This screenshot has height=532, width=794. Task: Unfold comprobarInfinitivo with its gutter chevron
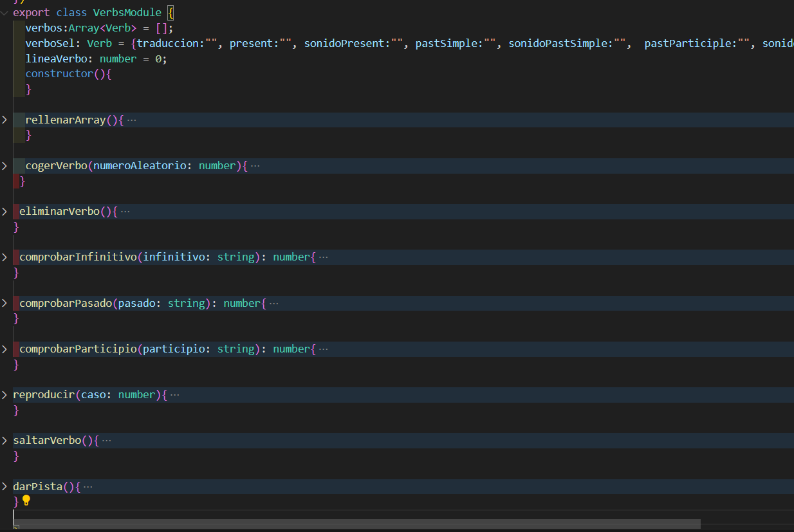pyautogui.click(x=5, y=257)
